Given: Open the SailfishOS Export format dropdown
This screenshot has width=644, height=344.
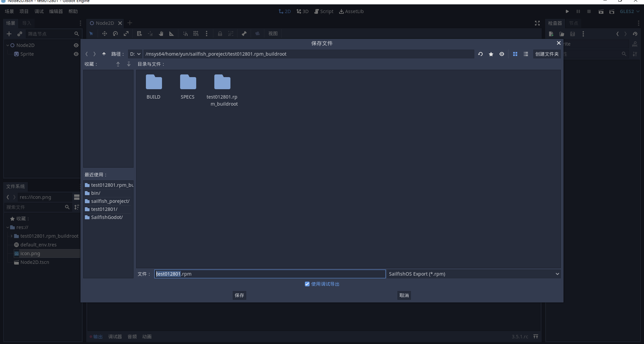Looking at the screenshot, I should (x=473, y=274).
